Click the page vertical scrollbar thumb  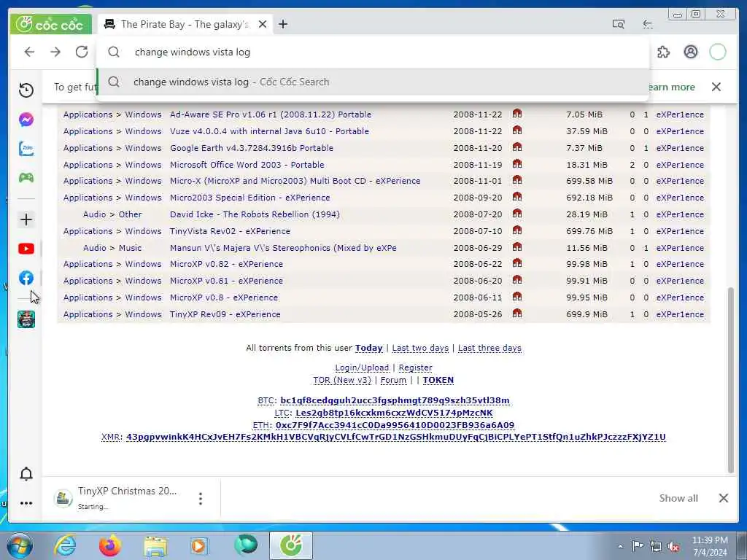(x=731, y=381)
